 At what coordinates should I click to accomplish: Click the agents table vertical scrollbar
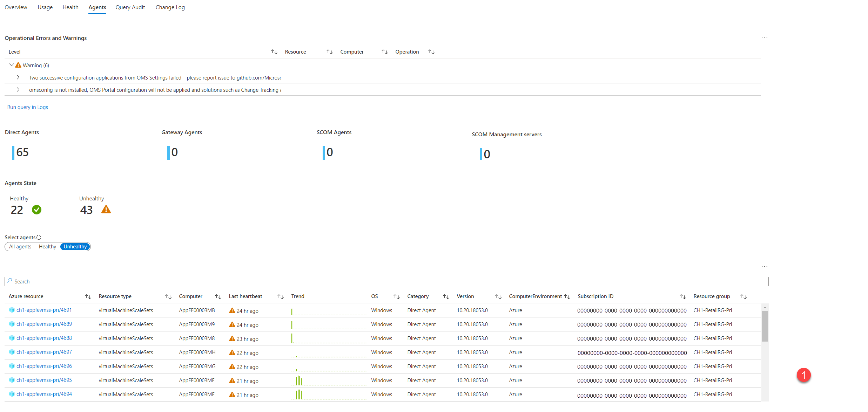[x=765, y=326]
